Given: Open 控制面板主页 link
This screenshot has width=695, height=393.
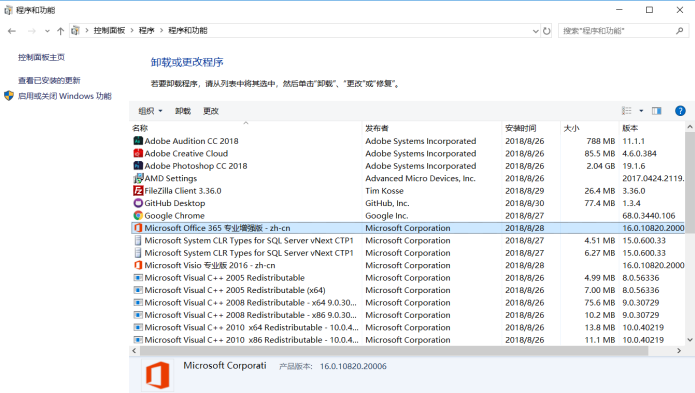Looking at the screenshot, I should (x=41, y=57).
